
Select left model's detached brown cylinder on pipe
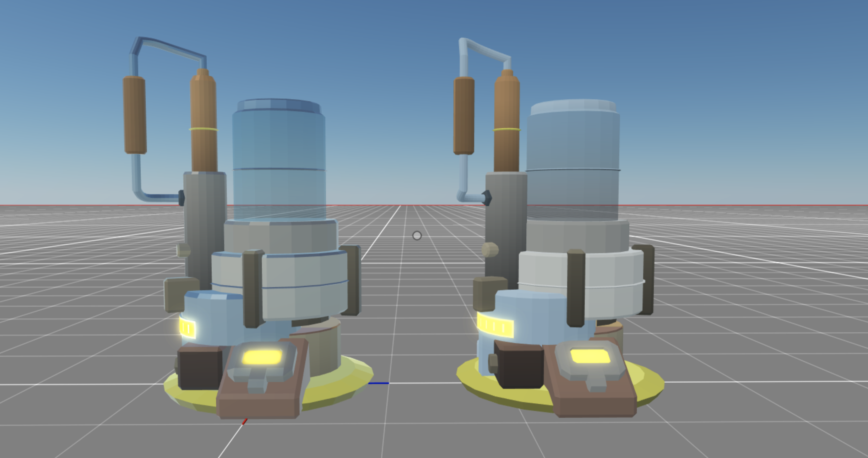click(x=135, y=115)
